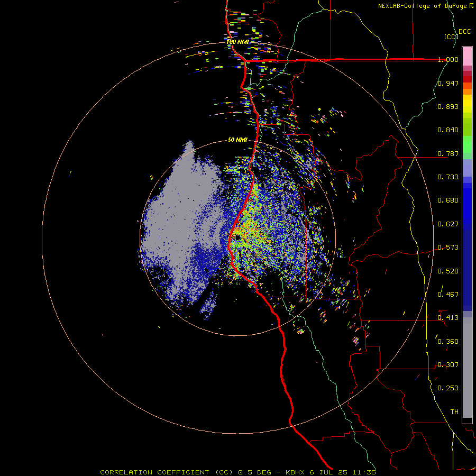This screenshot has width=476, height=476.
Task: Pick the light pink swatch atop the colorbar
Action: 467,56
